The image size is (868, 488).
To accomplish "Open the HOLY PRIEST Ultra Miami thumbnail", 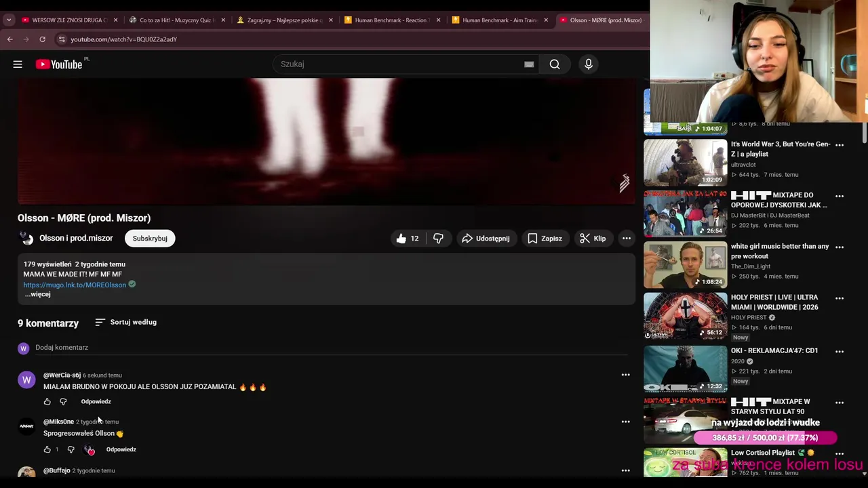I will [685, 316].
